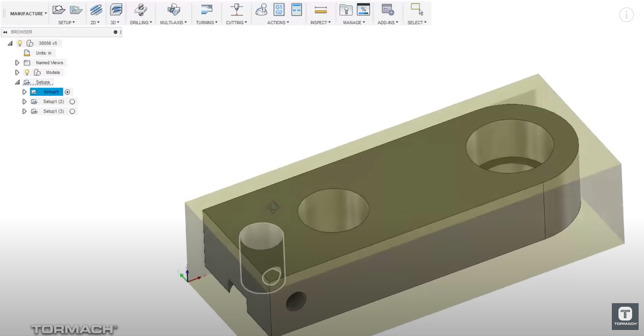Activate the Setup1 (2) radio button
Viewport: 644px width, 336px height.
(x=72, y=102)
